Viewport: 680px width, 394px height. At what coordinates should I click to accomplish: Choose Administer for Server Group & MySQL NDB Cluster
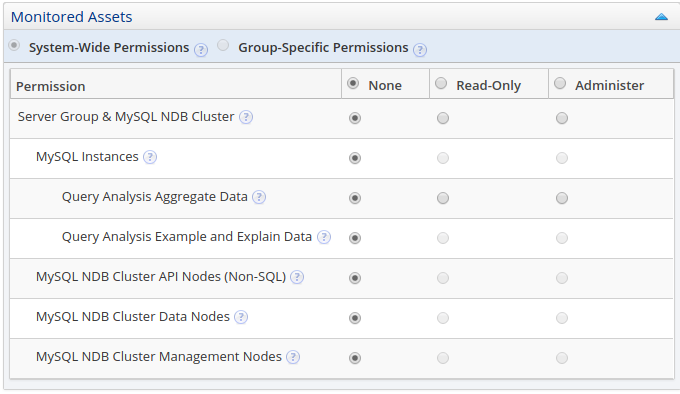[562, 118]
